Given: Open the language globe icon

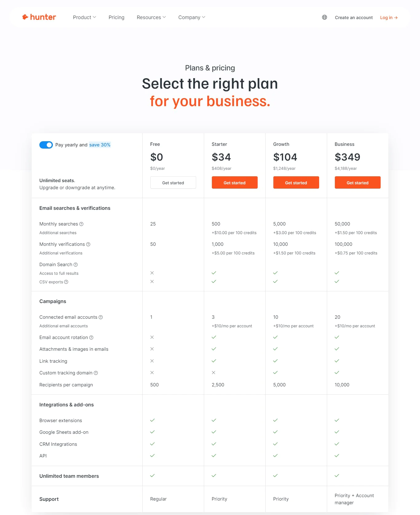Looking at the screenshot, I should click(x=324, y=17).
